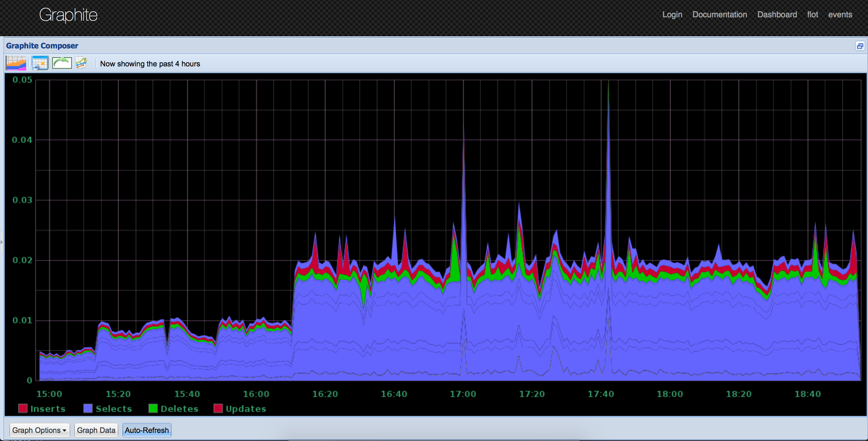The height and width of the screenshot is (441, 868).
Task: Open the flot navigation link
Action: coord(812,15)
